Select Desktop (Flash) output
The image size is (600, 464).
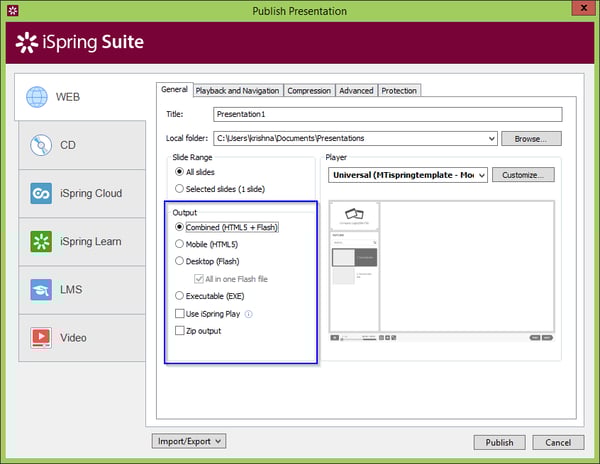click(x=179, y=261)
